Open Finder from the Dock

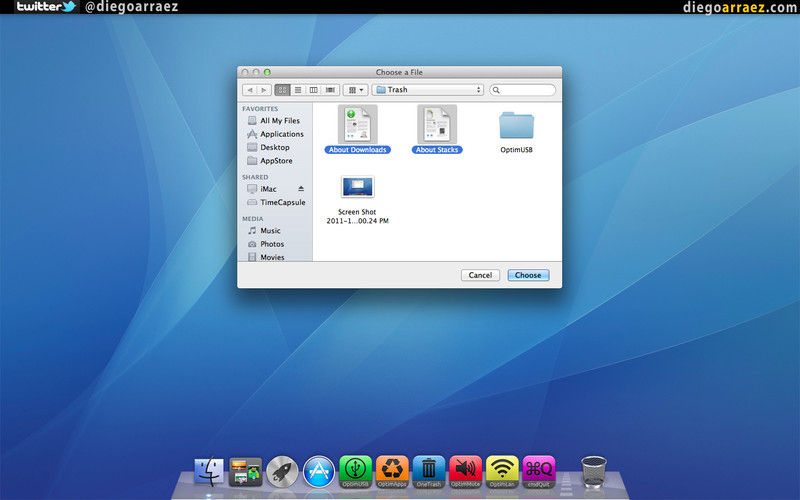(209, 471)
